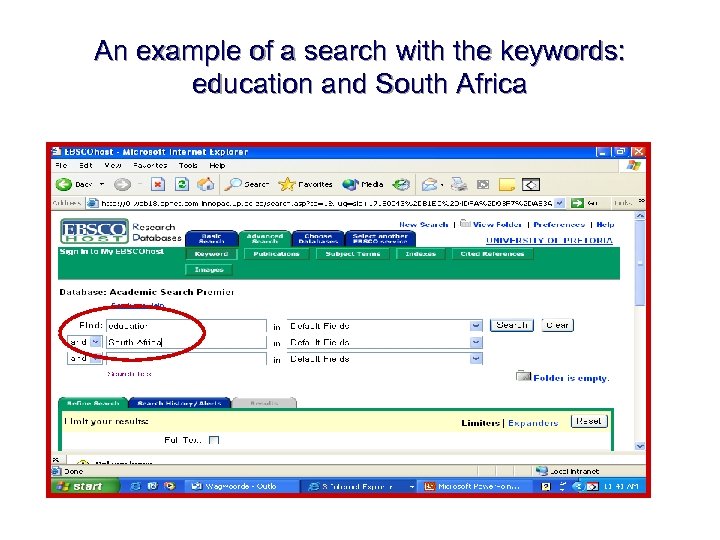Click the Search Tips link
This screenshot has width=720, height=540.
[x=129, y=374]
